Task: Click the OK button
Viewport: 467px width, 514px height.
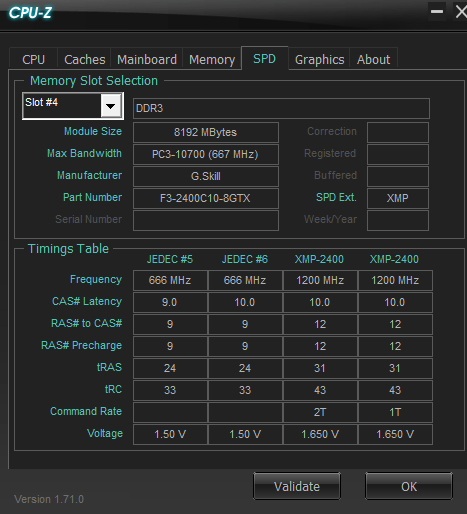Action: pyautogui.click(x=409, y=486)
